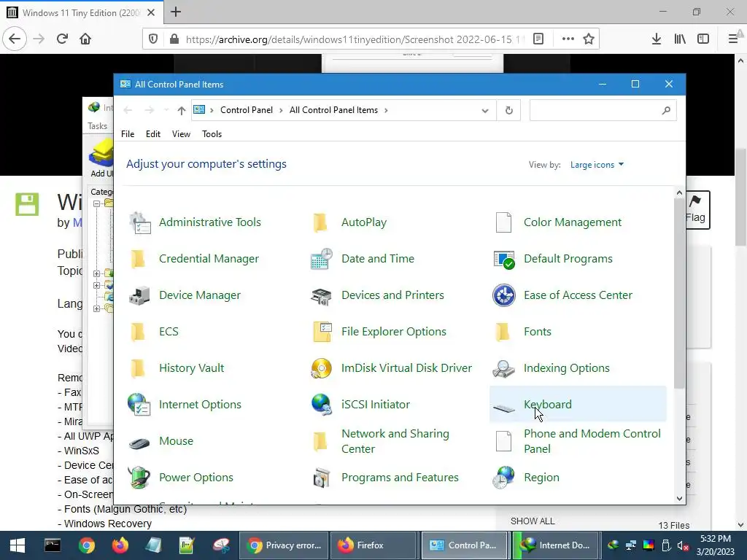The width and height of the screenshot is (747, 560).
Task: Click the archive.org URL address field
Action: click(x=355, y=39)
